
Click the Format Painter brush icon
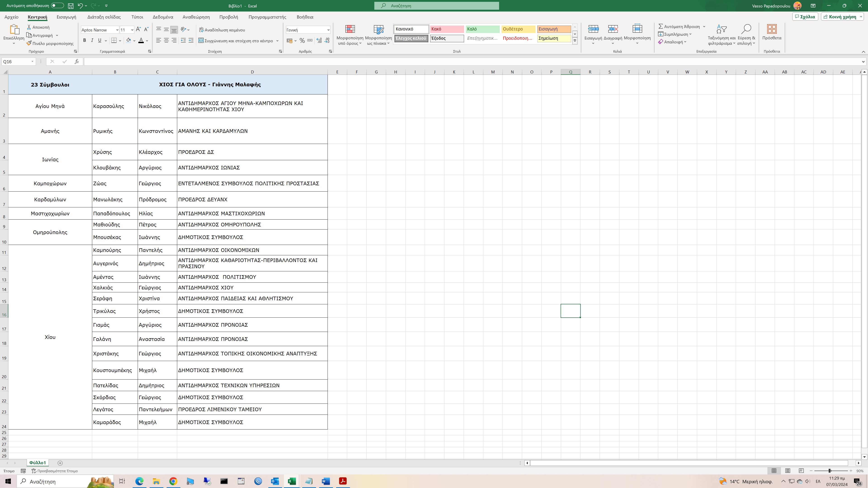pyautogui.click(x=29, y=43)
